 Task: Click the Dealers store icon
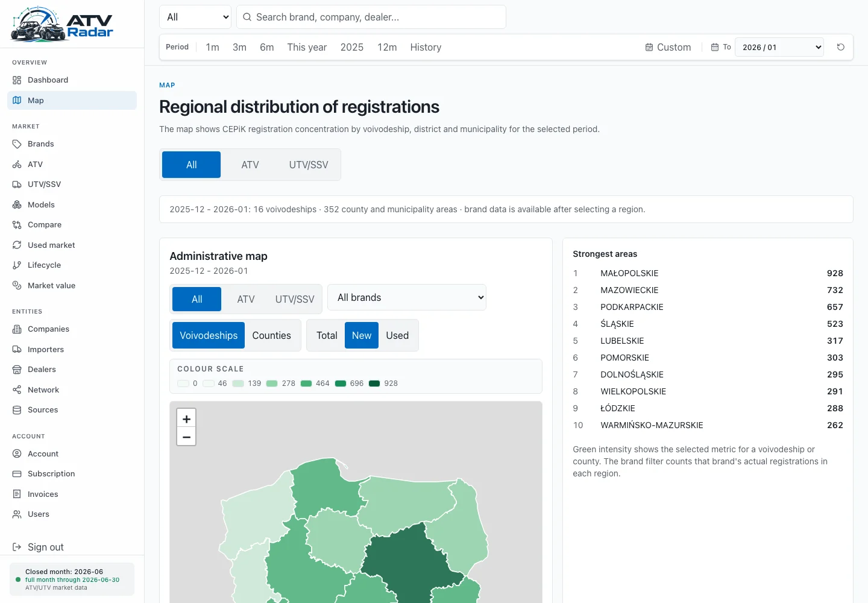click(17, 370)
